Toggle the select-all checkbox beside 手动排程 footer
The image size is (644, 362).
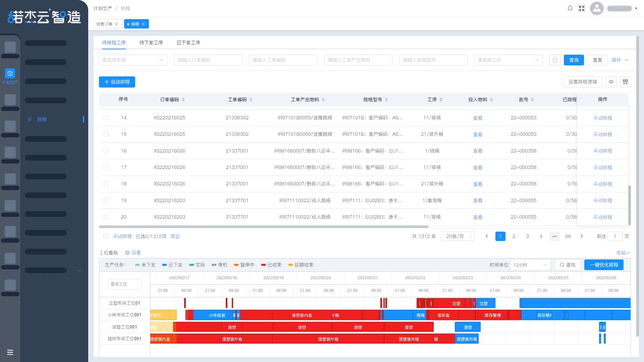(x=106, y=236)
